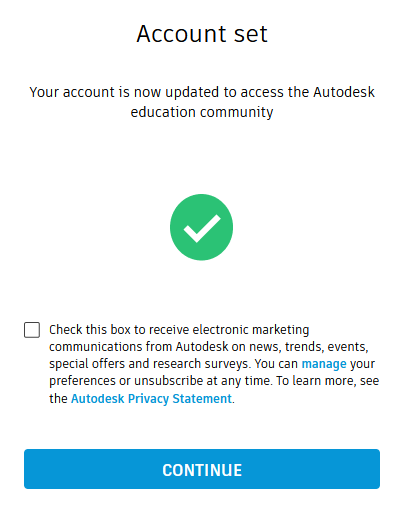Open the 'manage' preferences link
The height and width of the screenshot is (515, 411).
tap(324, 364)
